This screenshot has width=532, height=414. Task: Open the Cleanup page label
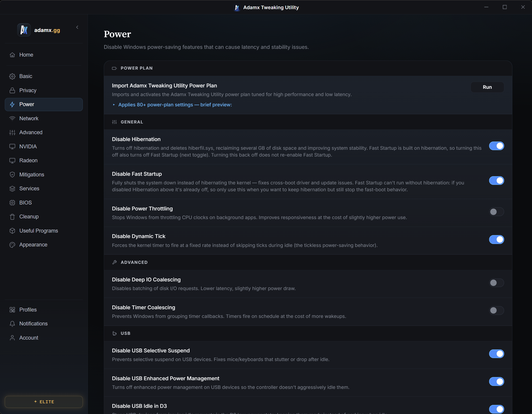[x=29, y=217]
